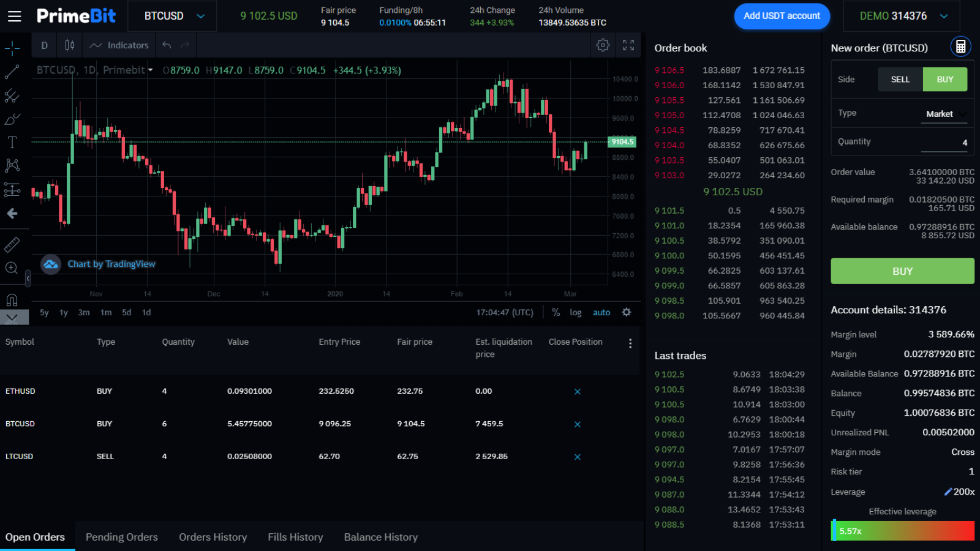The image size is (980, 551).
Task: Collapse the drawing toolbar side handle
Action: tap(28, 279)
